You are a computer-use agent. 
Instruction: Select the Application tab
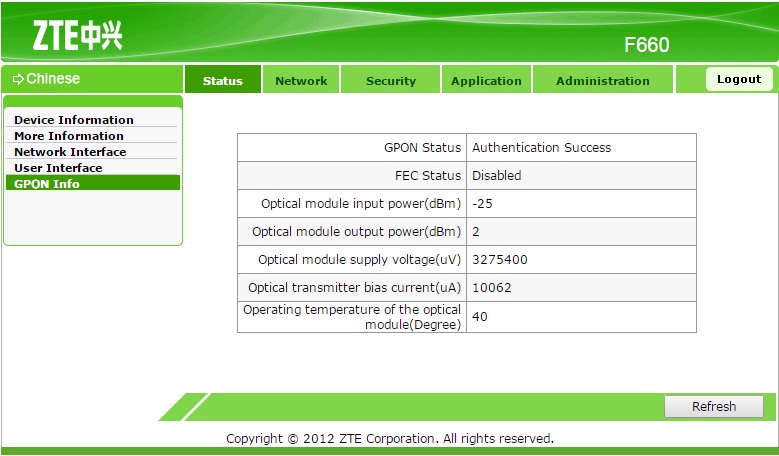(x=486, y=79)
